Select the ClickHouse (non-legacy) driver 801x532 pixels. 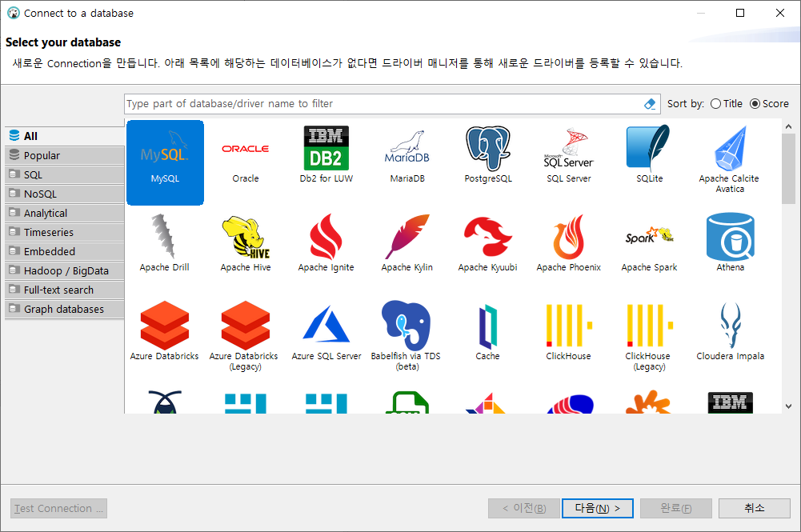tap(569, 331)
